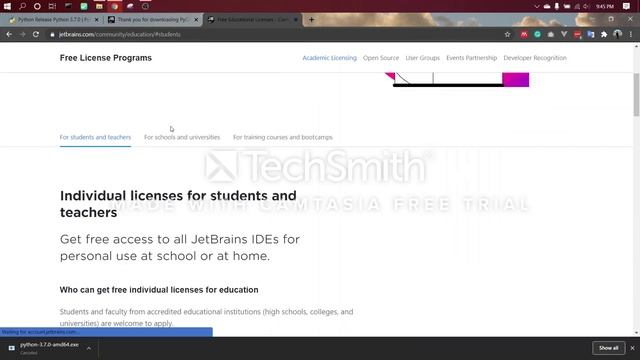Click the scrollbar down arrow
This screenshot has height=360, width=640.
point(636,333)
